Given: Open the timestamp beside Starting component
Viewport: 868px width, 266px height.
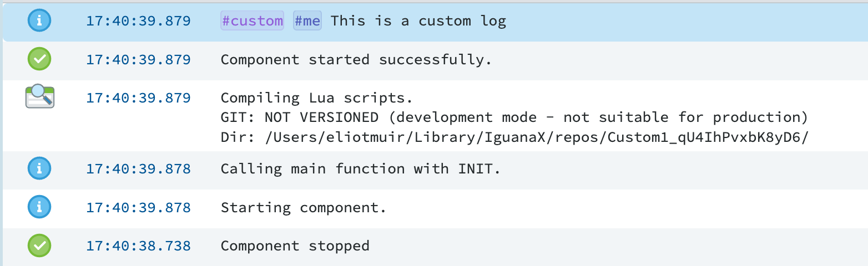Looking at the screenshot, I should 138,208.
